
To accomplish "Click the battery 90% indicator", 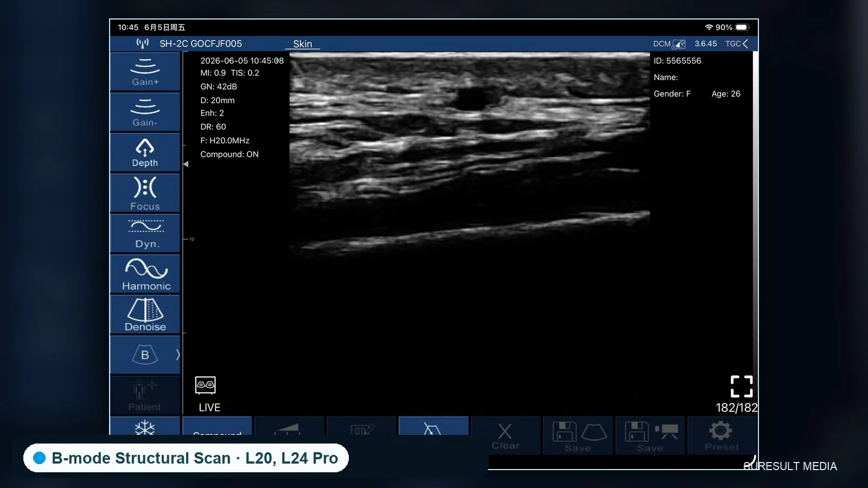I will tap(732, 27).
